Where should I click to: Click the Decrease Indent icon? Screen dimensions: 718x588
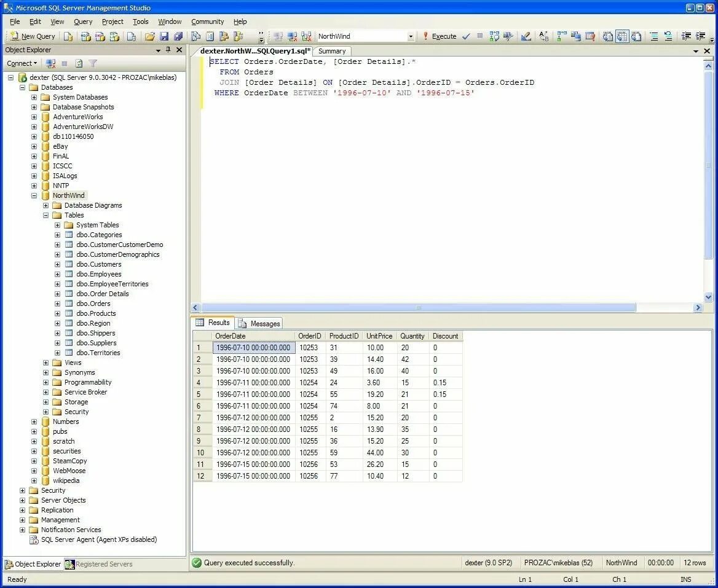(686, 36)
